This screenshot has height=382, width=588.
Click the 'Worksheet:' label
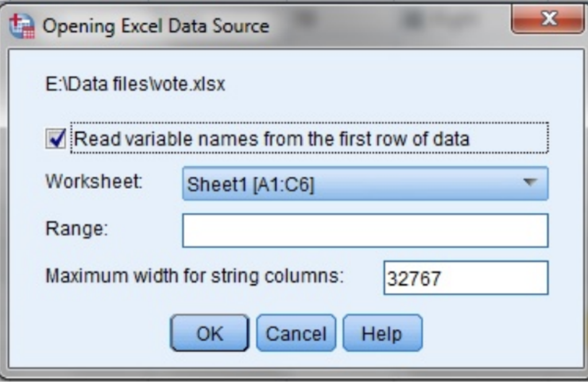pyautogui.click(x=94, y=182)
